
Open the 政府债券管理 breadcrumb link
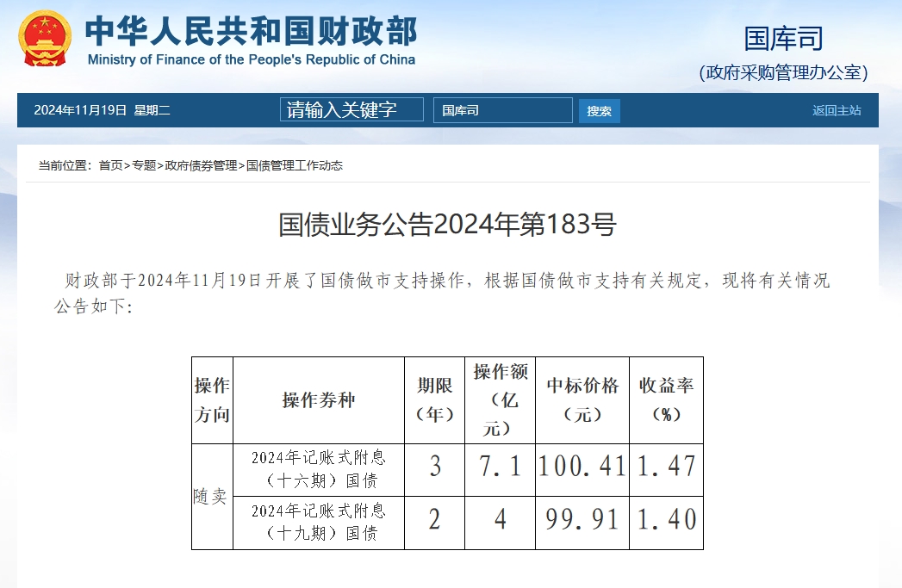click(x=201, y=165)
